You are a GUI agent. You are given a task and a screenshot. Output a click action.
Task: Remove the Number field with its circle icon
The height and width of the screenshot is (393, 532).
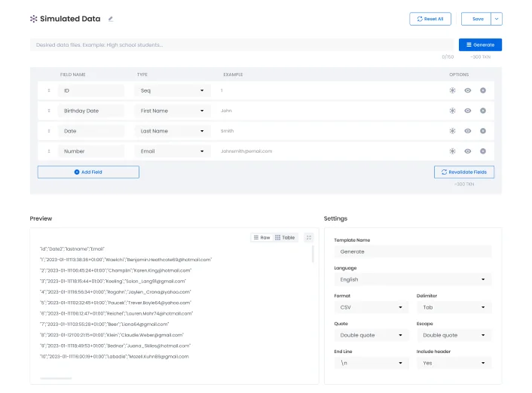[483, 151]
